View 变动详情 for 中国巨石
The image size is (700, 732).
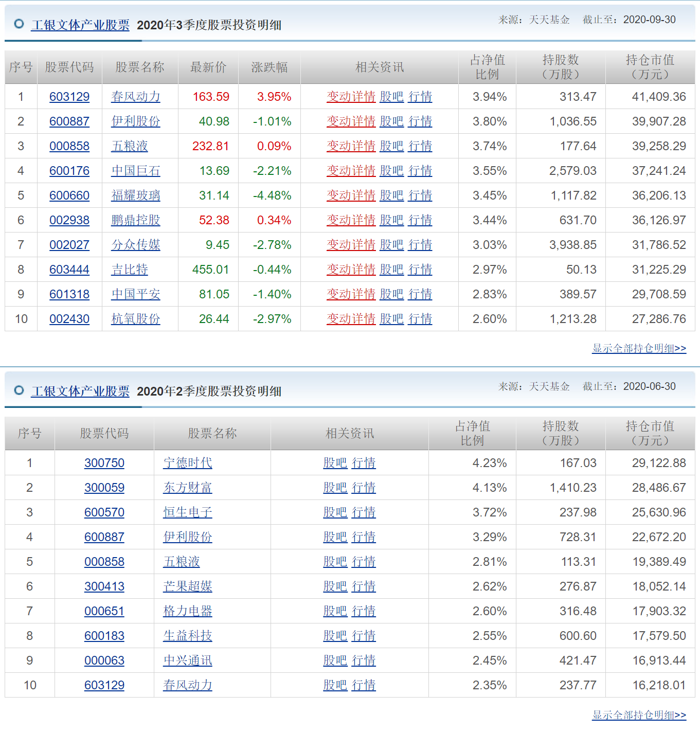click(x=351, y=171)
